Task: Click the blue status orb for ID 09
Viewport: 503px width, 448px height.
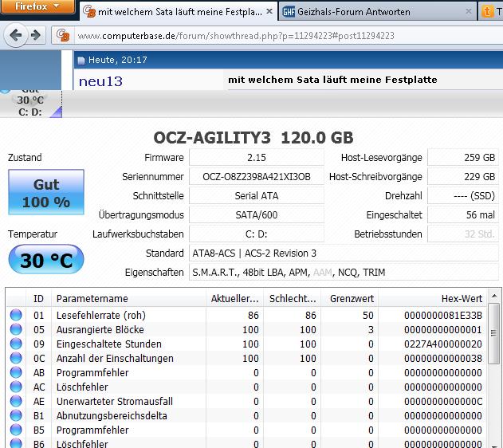Action: pyautogui.click(x=16, y=344)
